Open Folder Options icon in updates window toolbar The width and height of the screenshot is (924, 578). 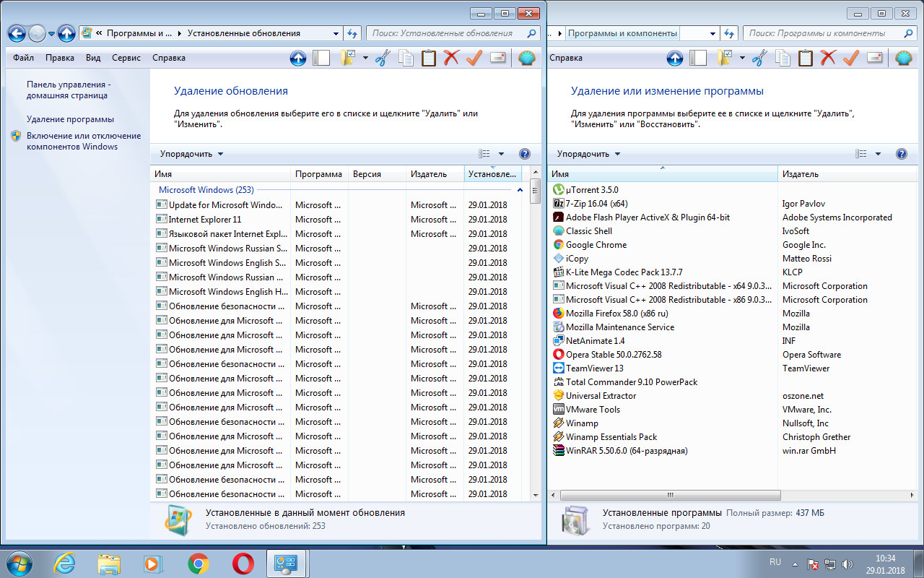pos(349,59)
